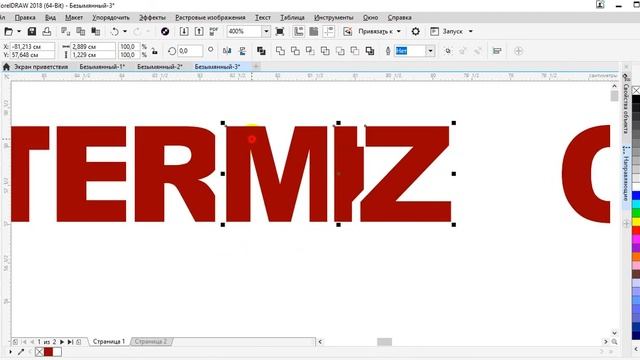Open the zoom level dropdown arrow

tap(266, 31)
